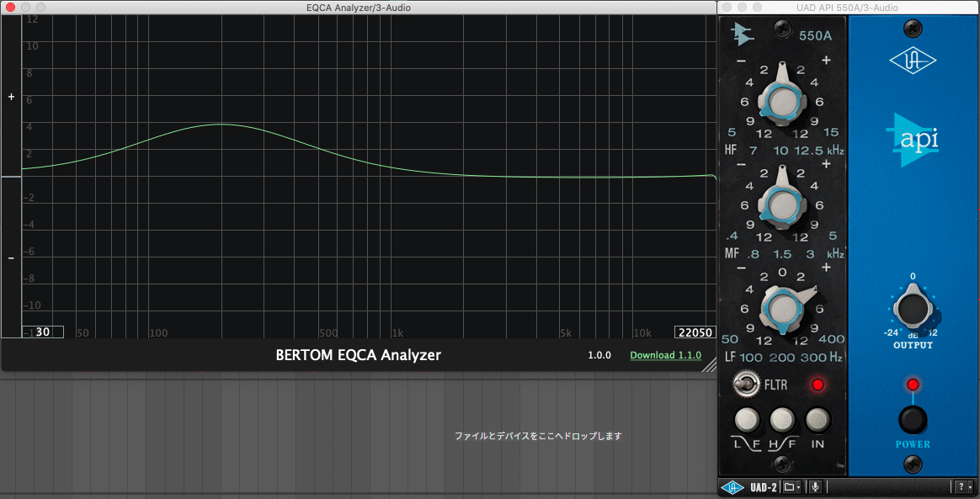
Task: Click the API amplifier logo beside 550A
Action: [743, 34]
